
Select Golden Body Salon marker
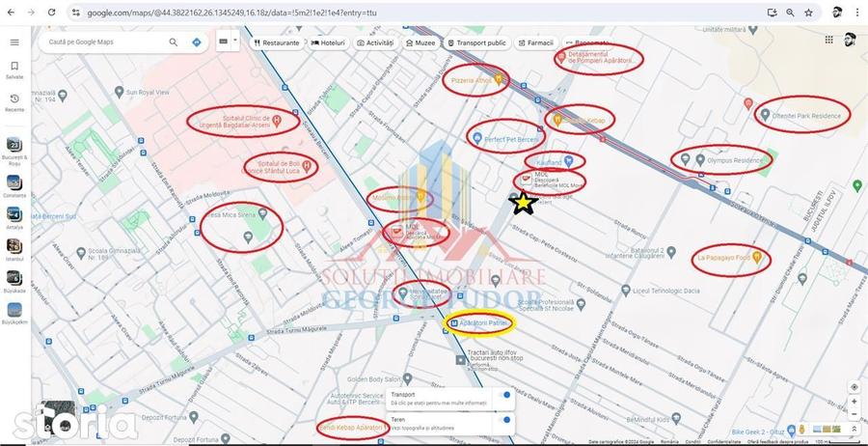pyautogui.click(x=407, y=379)
